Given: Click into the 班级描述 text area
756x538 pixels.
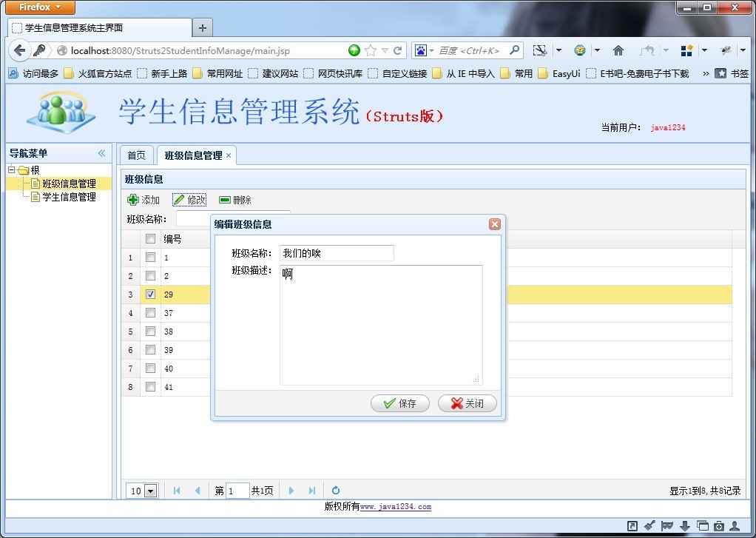Looking at the screenshot, I should pyautogui.click(x=381, y=326).
